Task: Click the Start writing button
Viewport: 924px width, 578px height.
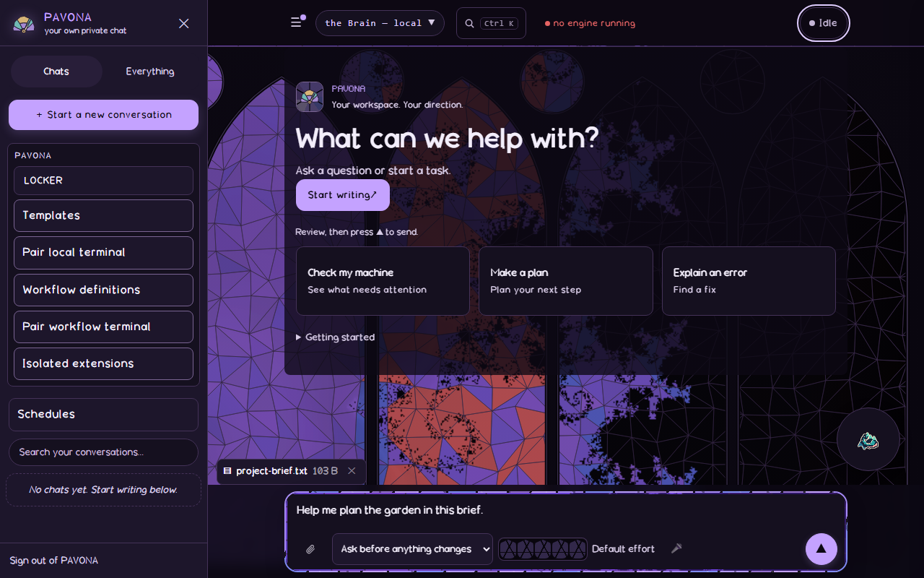Action: click(343, 195)
